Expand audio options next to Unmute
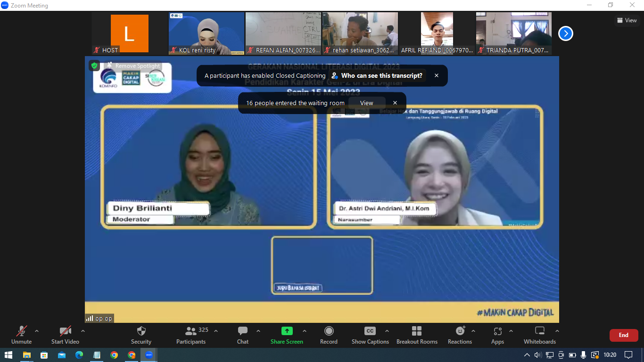The height and width of the screenshot is (362, 644). (37, 331)
